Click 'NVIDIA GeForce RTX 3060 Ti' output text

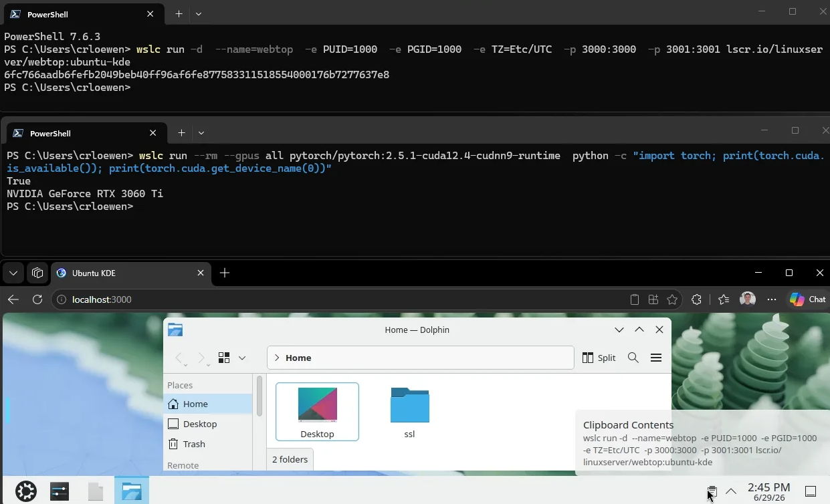(x=85, y=194)
